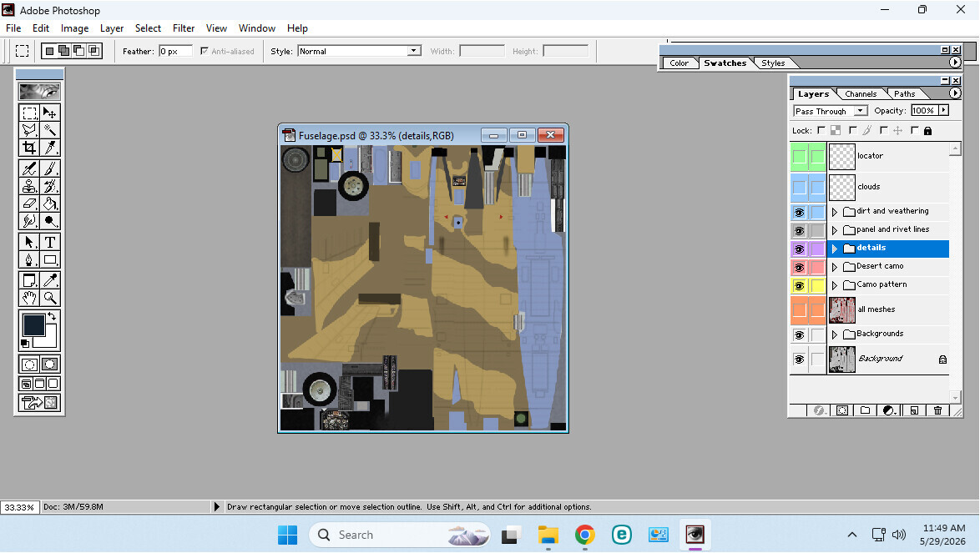Image resolution: width=980 pixels, height=553 pixels.
Task: Select the Type tool
Action: pos(50,242)
